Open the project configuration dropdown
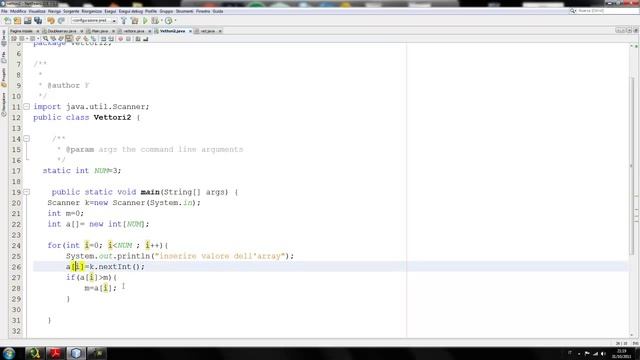 coord(94,20)
